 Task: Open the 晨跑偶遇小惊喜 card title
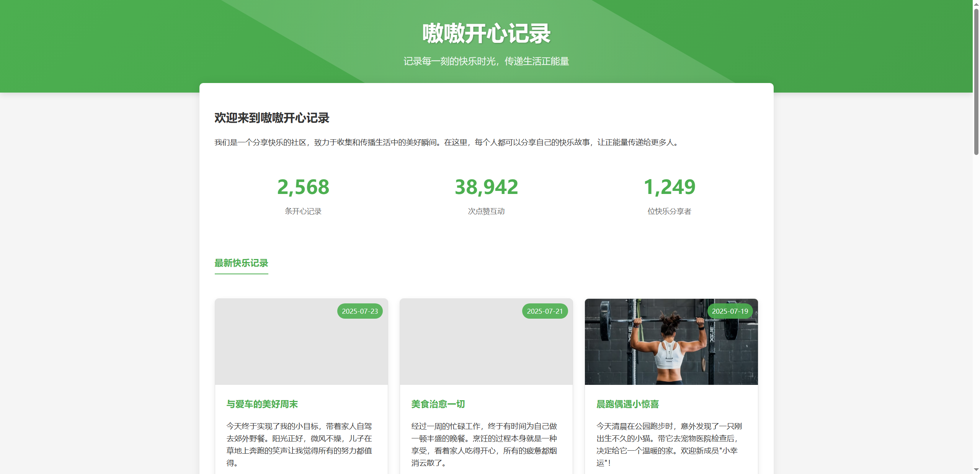tap(627, 404)
